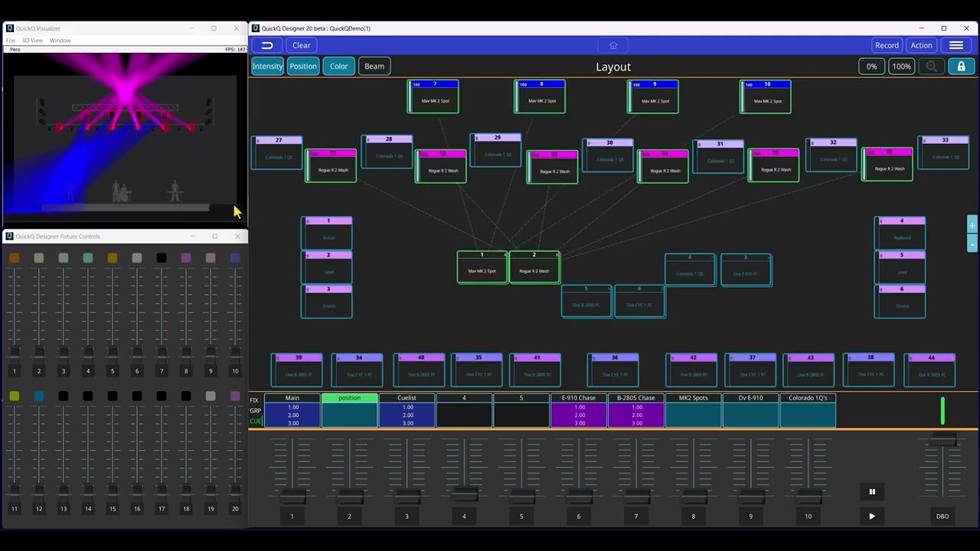980x551 pixels.
Task: Click the home icon in the top bar
Action: coord(613,45)
